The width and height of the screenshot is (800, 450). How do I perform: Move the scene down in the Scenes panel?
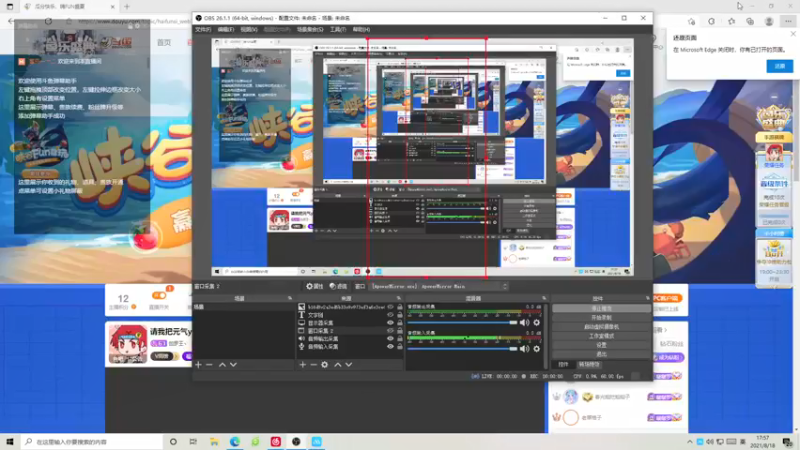click(233, 365)
